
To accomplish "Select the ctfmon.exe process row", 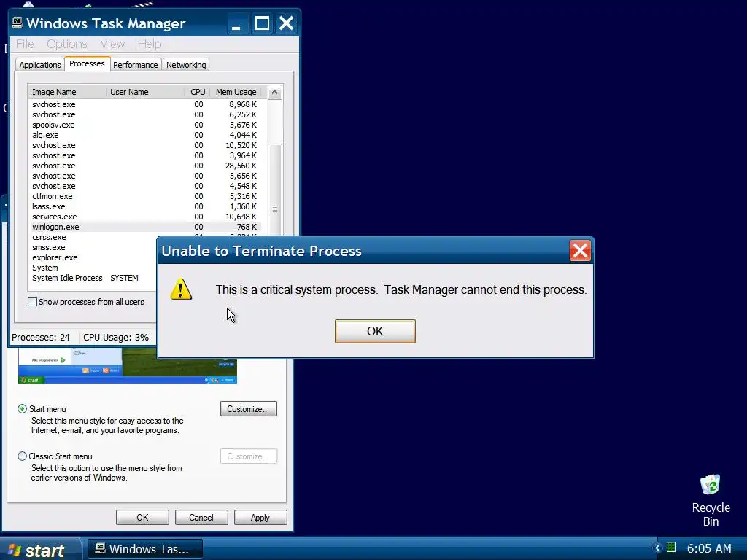I will tap(145, 196).
